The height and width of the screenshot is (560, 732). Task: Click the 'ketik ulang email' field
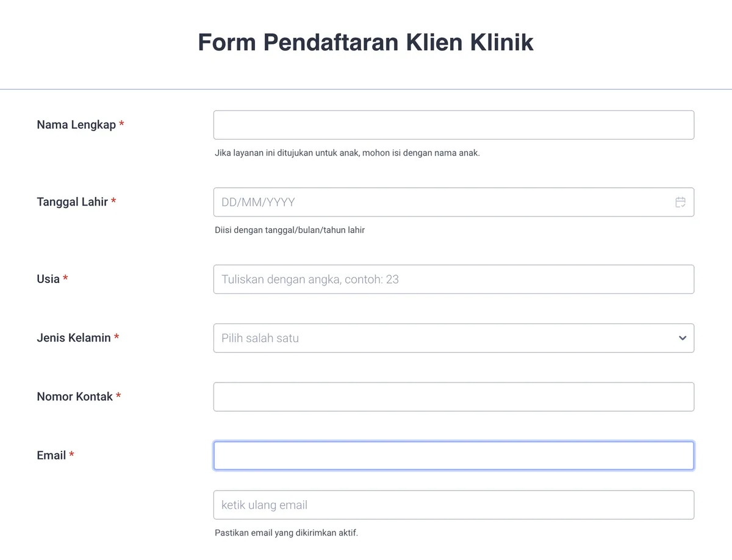454,505
